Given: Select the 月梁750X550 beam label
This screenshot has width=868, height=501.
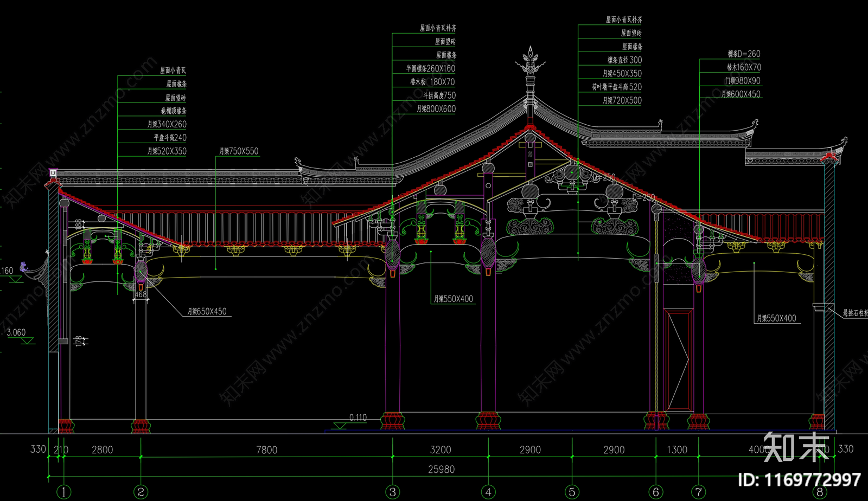Looking at the screenshot, I should click(239, 151).
